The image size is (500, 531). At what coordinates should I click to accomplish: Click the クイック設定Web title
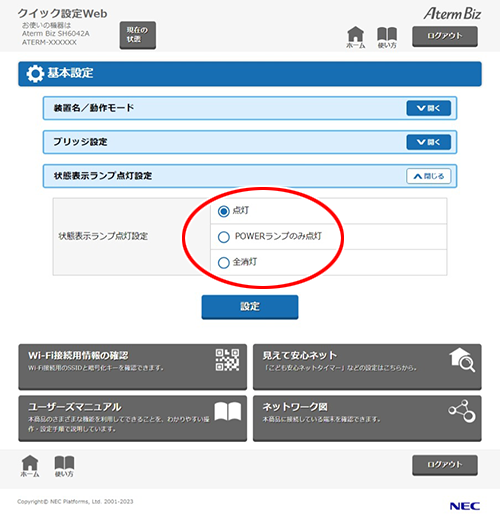[x=62, y=14]
